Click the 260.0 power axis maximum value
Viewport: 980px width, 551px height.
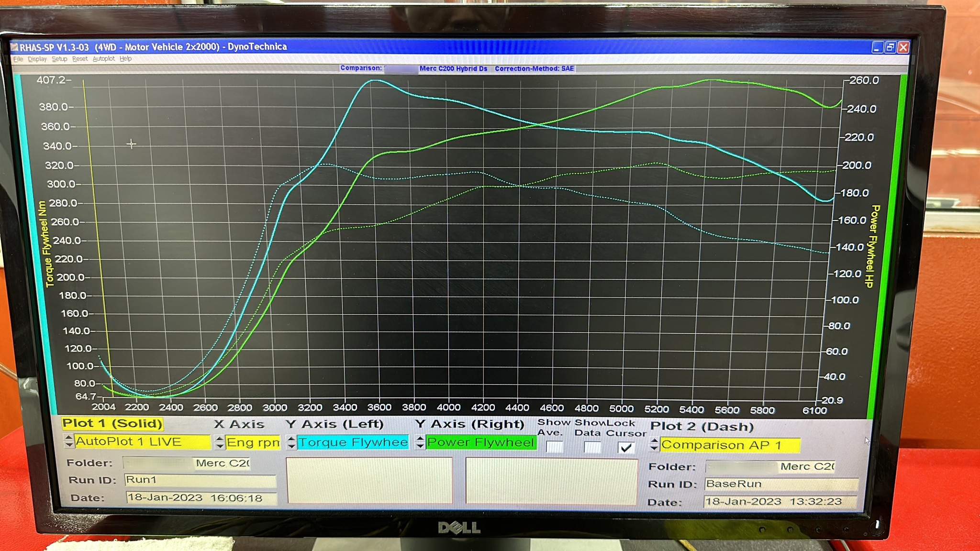coord(864,80)
